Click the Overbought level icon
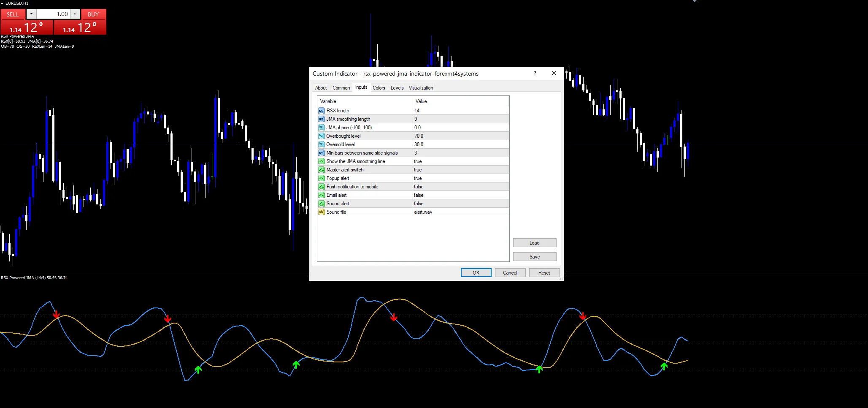The width and height of the screenshot is (868, 408). pos(322,136)
